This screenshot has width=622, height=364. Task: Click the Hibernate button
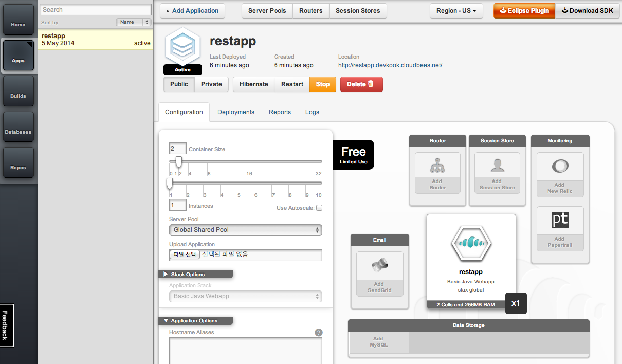pos(254,84)
